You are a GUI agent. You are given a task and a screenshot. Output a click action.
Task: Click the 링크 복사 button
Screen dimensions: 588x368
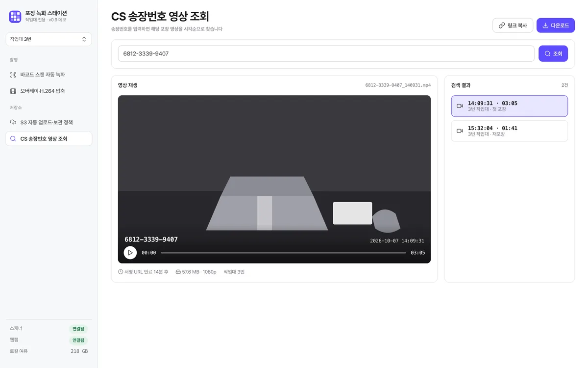click(513, 26)
